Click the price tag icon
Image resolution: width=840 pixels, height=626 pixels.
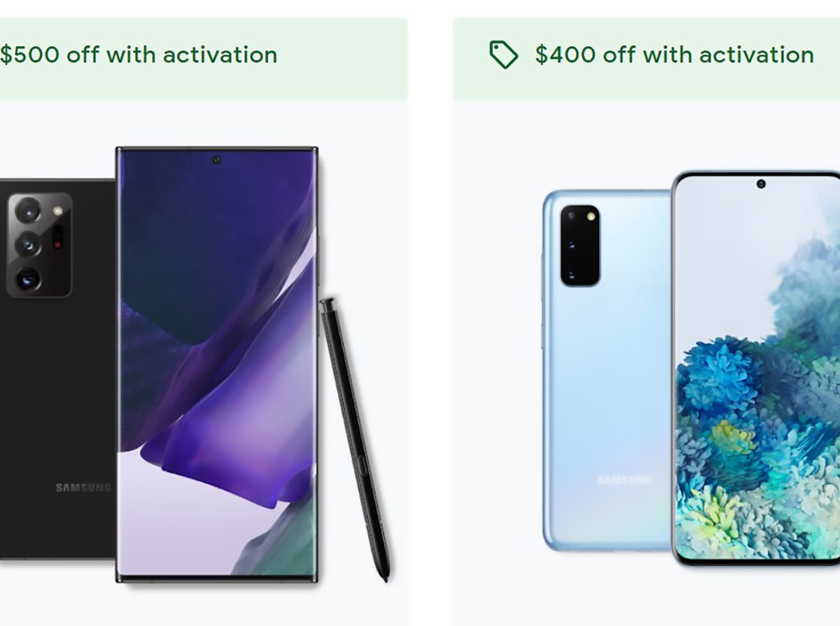(x=503, y=55)
